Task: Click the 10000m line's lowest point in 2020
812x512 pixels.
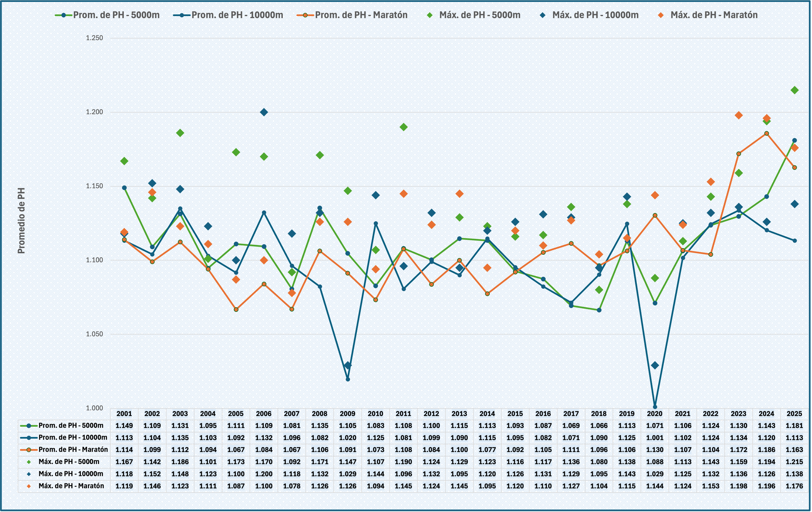Action: (x=655, y=407)
